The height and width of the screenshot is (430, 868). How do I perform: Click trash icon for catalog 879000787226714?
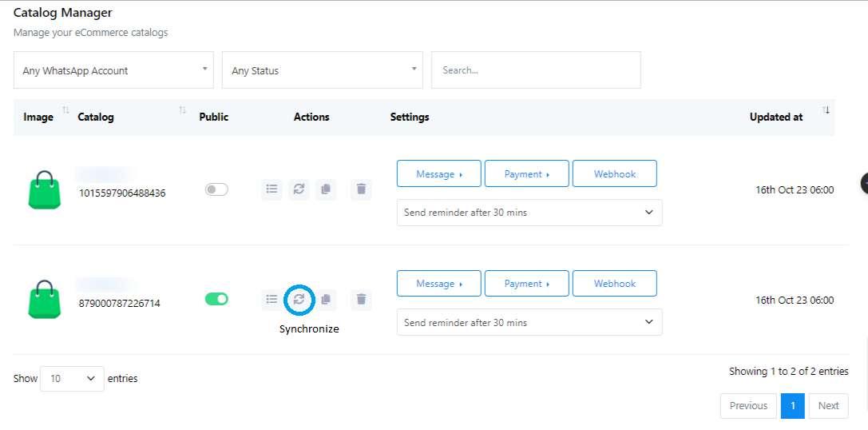click(x=361, y=299)
